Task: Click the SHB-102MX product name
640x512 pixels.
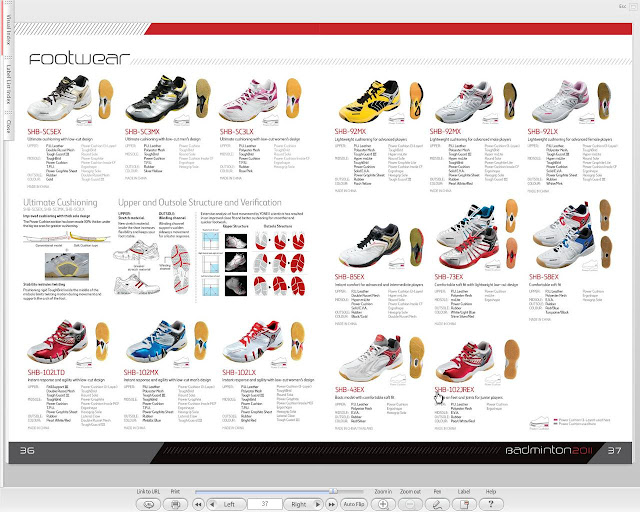Action: click(141, 372)
